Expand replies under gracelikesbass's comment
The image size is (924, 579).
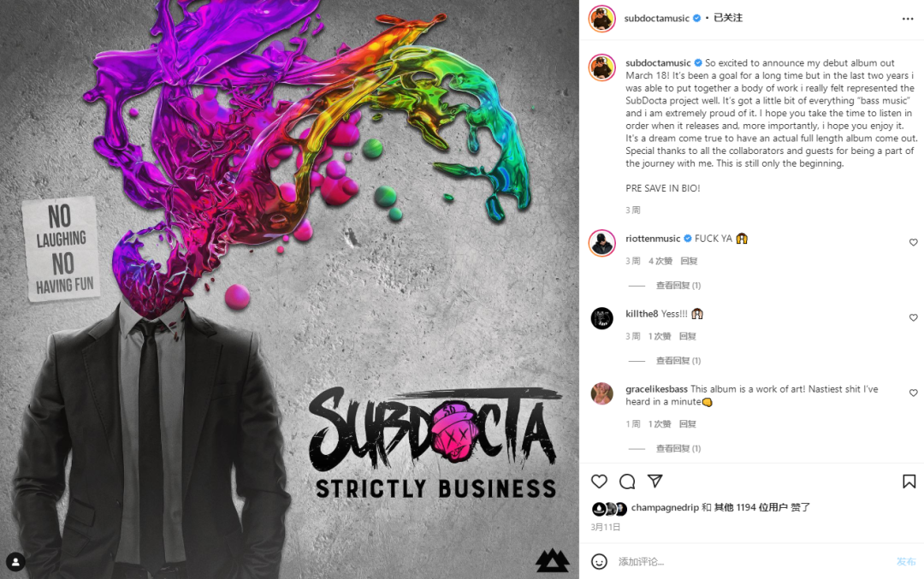tap(678, 448)
